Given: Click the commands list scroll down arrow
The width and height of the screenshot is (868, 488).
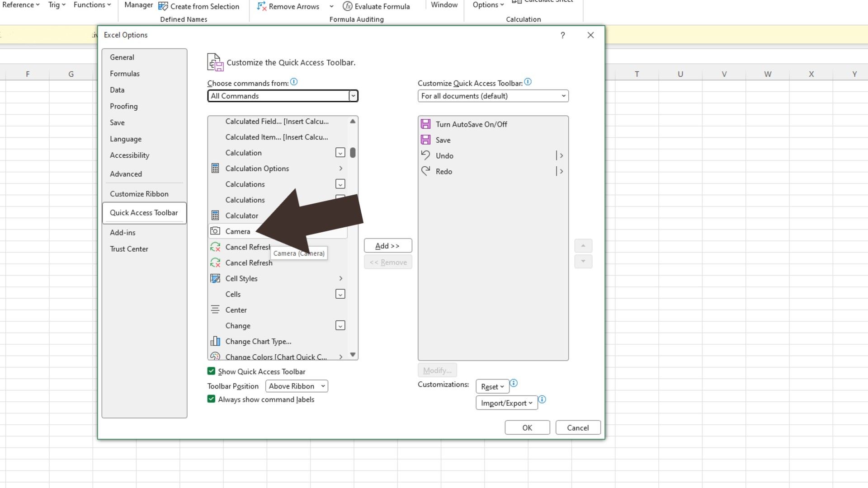Looking at the screenshot, I should coord(353,355).
